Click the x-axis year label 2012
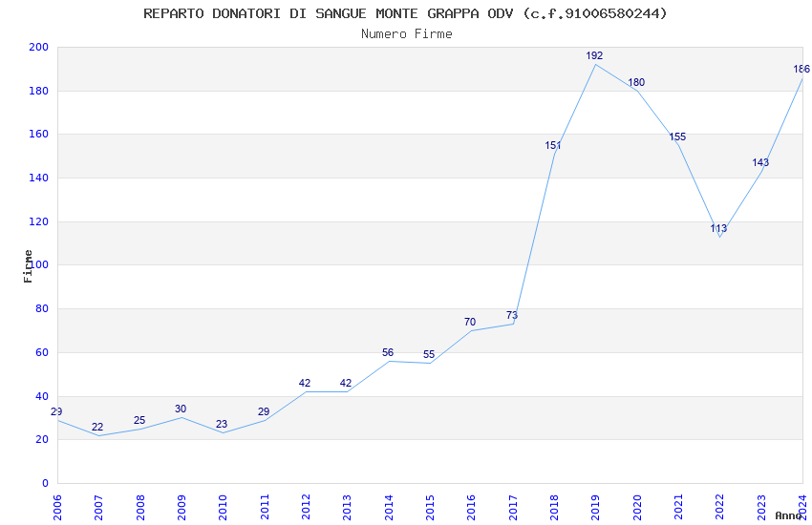The width and height of the screenshot is (812, 525). pos(306,507)
